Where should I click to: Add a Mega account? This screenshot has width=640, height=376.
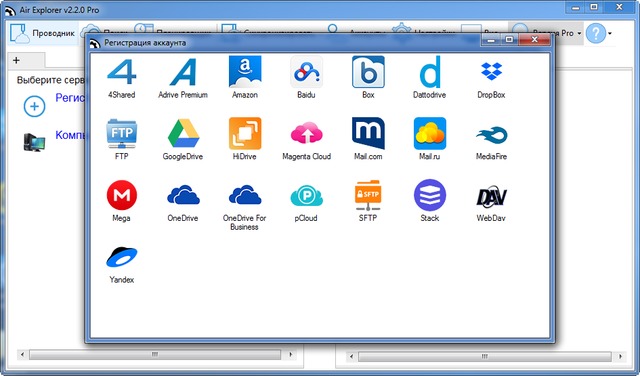(122, 195)
